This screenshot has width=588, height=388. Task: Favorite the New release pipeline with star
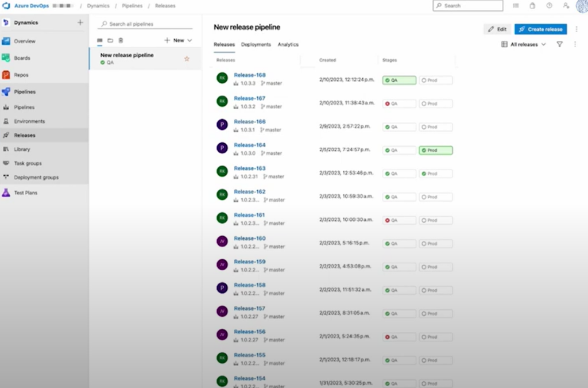pos(187,59)
